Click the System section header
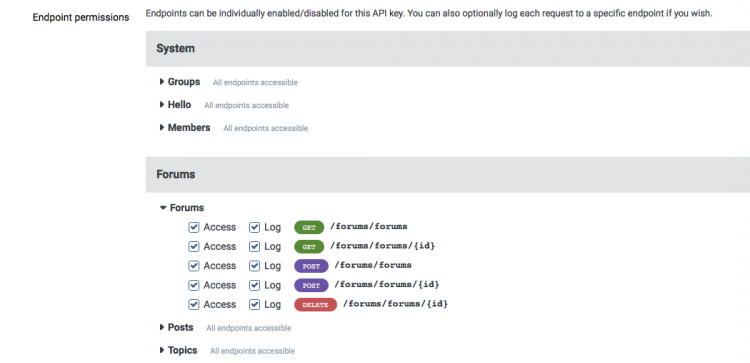 click(448, 48)
